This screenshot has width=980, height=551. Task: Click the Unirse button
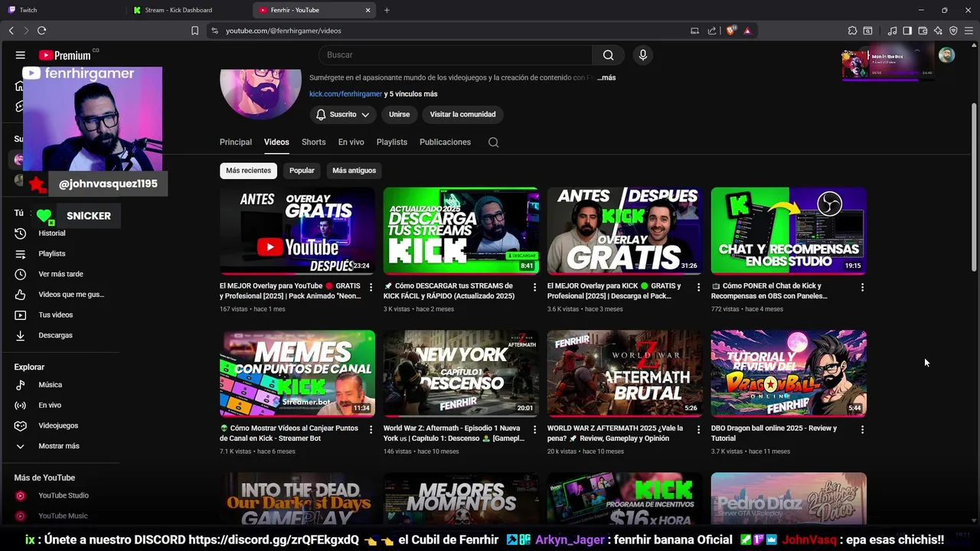[x=400, y=115]
